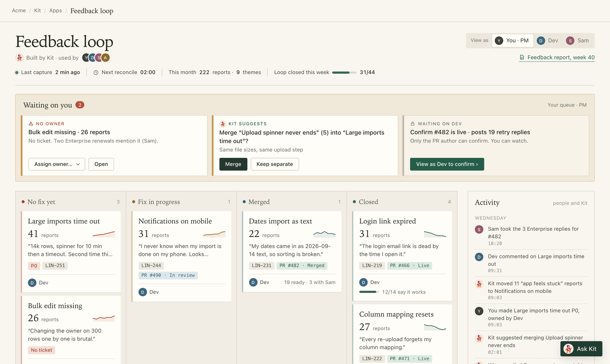
Task: Click the Merge button
Action: pyautogui.click(x=233, y=164)
